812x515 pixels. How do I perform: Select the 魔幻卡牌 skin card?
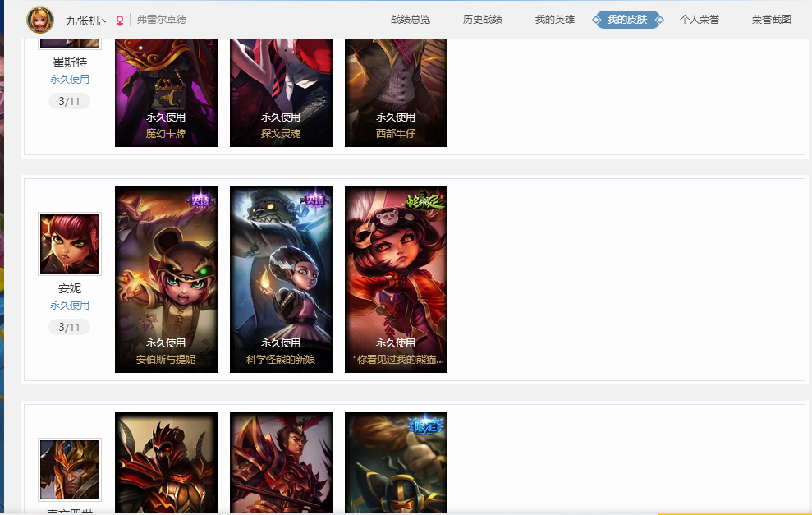[166, 94]
